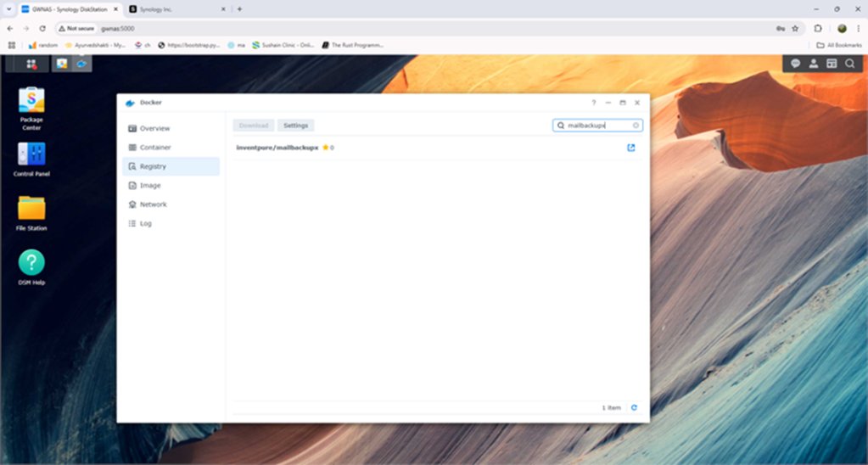Open DSM Help desktop icon
Screen dimensions: 868x465
click(31, 268)
